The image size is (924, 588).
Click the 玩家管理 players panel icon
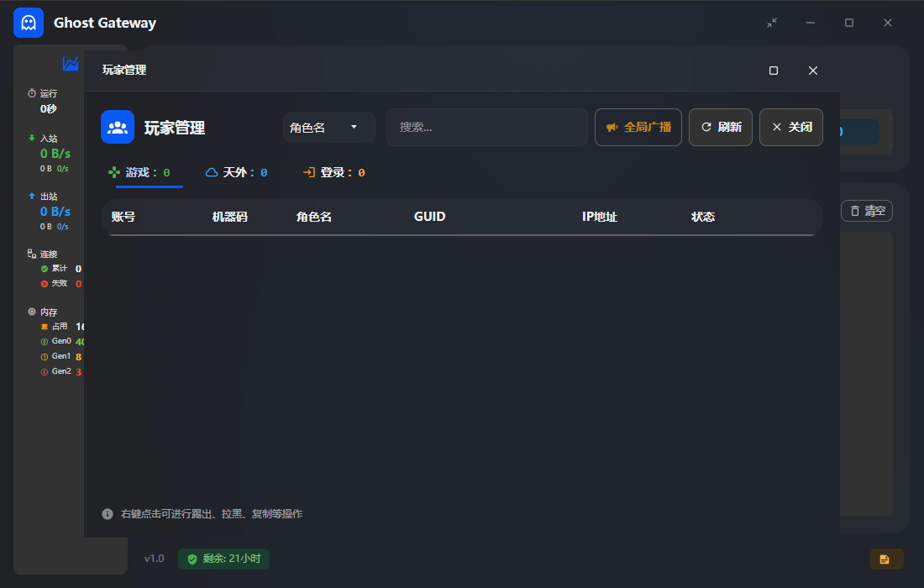[x=118, y=127]
